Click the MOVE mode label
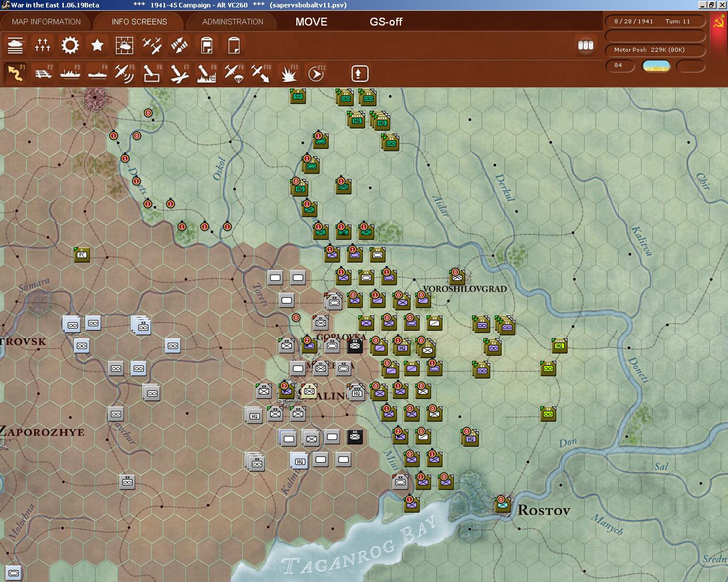 coord(311,22)
